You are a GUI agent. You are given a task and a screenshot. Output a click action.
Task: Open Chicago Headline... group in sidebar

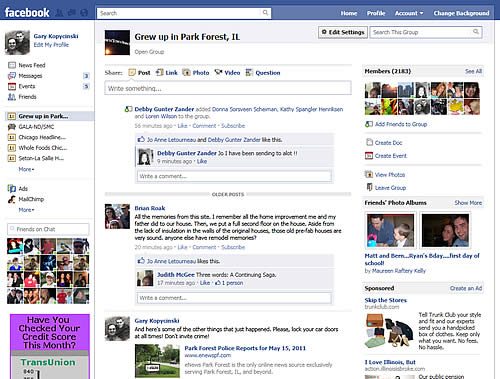(42, 137)
